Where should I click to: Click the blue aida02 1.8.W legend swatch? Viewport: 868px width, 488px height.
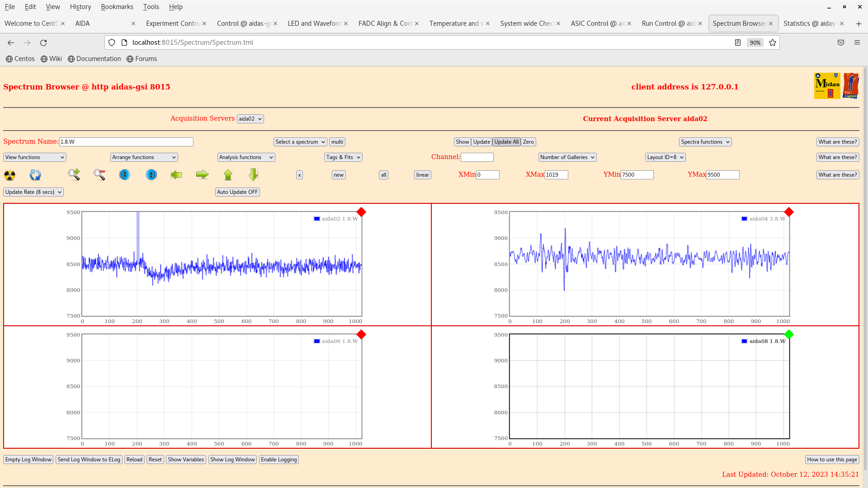coord(317,219)
